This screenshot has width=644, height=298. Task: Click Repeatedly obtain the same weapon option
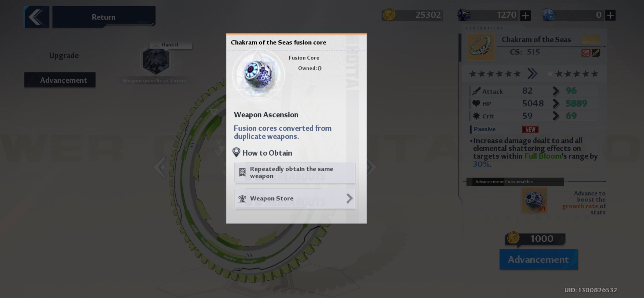(295, 173)
